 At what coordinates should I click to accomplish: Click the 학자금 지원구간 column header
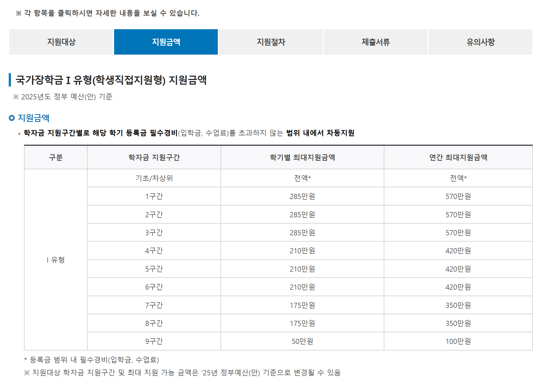point(154,158)
